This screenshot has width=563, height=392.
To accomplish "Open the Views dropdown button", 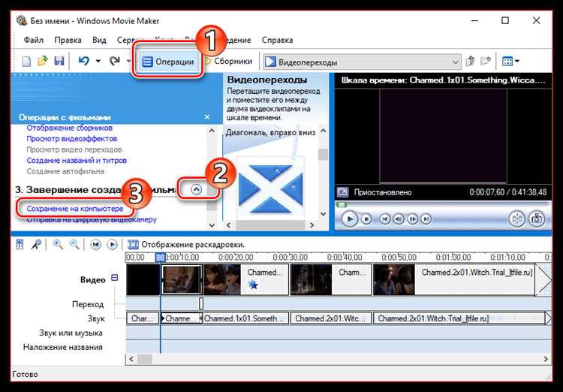I will coord(510,62).
